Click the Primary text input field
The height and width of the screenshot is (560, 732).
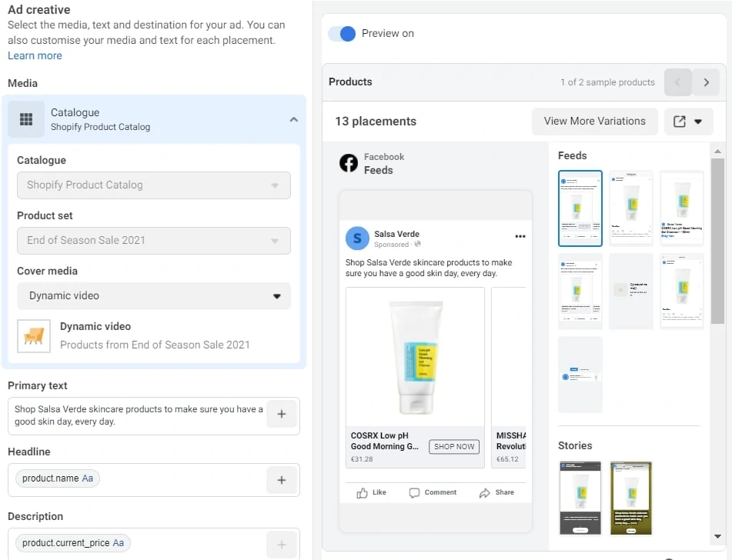[x=139, y=415]
